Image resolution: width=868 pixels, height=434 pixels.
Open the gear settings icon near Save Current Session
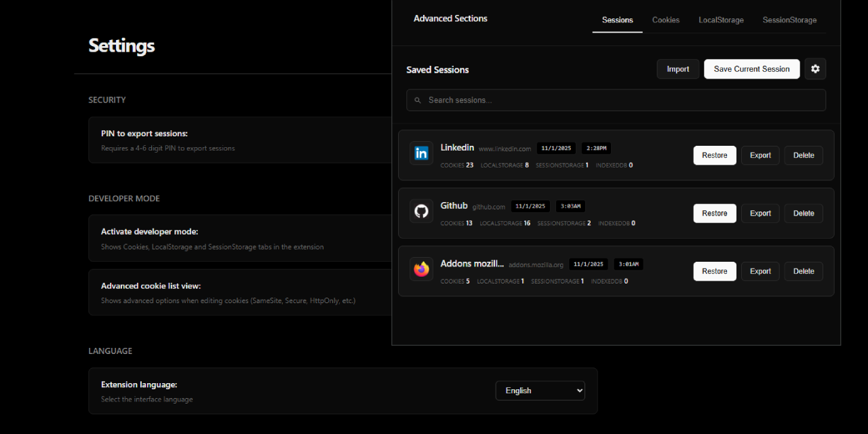[x=815, y=69]
